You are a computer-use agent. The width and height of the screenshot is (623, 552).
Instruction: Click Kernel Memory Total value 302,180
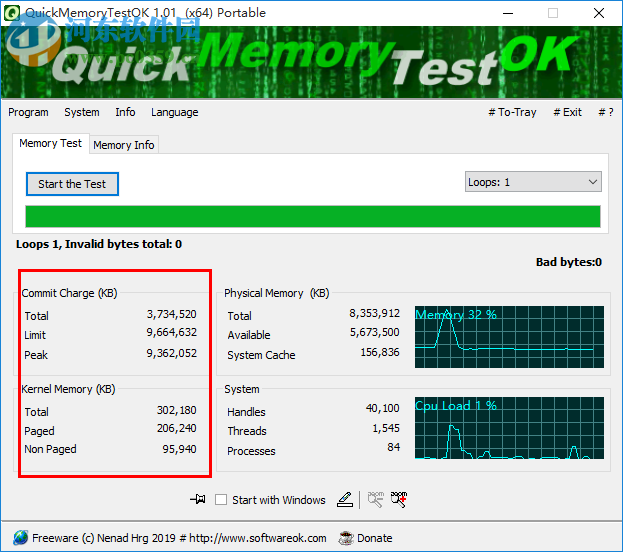click(x=176, y=410)
